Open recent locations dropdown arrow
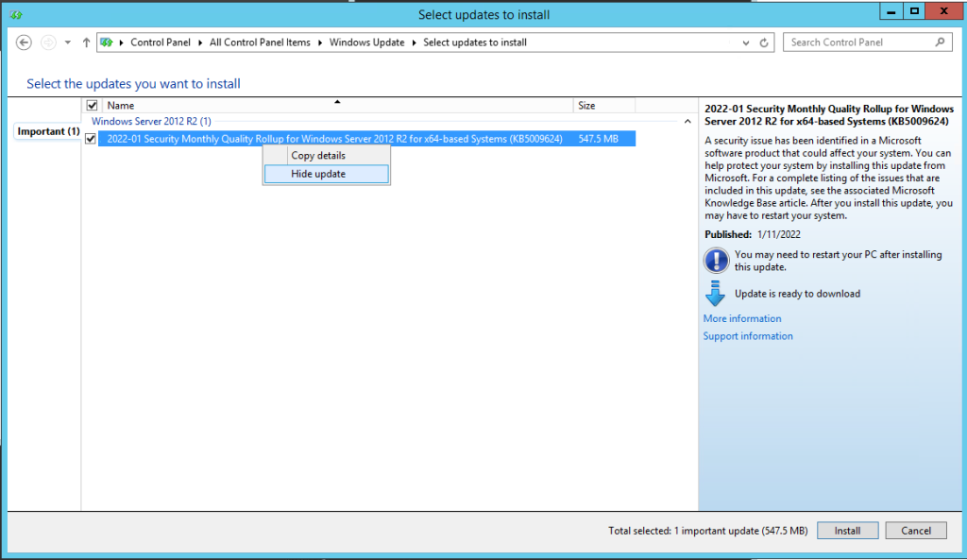This screenshot has width=967, height=560. [68, 42]
